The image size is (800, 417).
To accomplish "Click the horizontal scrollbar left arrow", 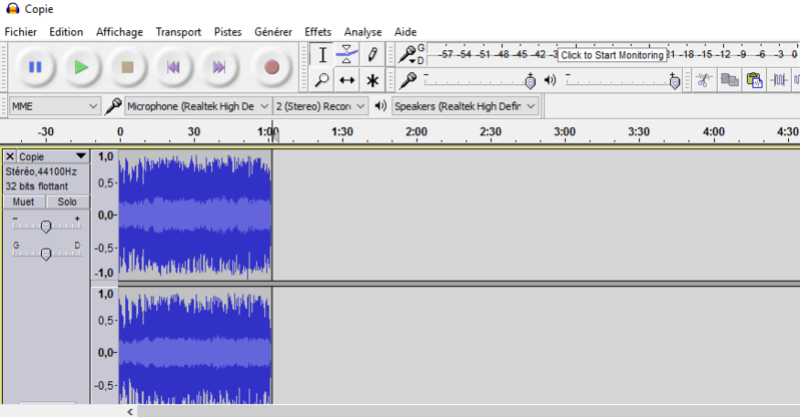I will [130, 411].
